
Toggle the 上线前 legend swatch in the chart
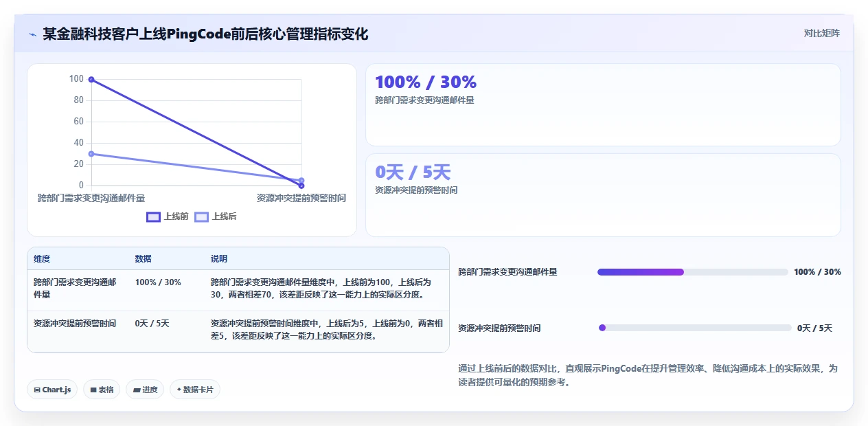click(153, 216)
